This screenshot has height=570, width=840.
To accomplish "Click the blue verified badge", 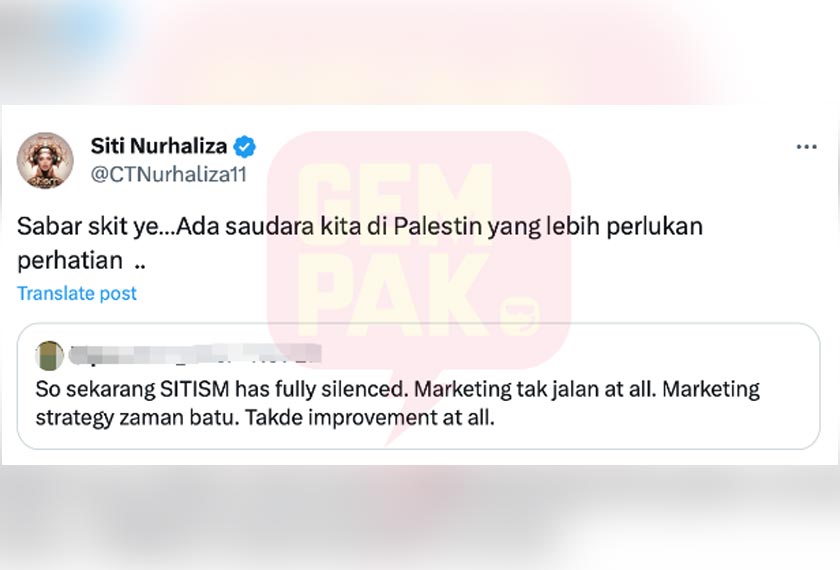I will pos(245,146).
